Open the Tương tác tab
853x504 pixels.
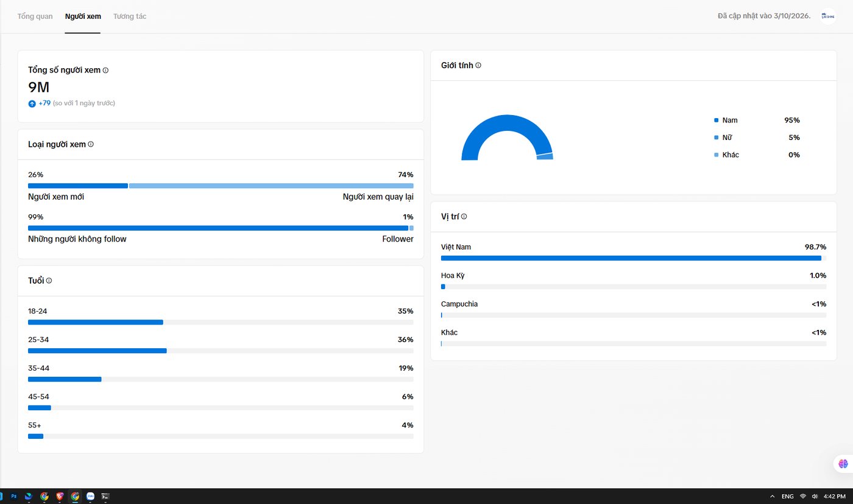point(130,16)
